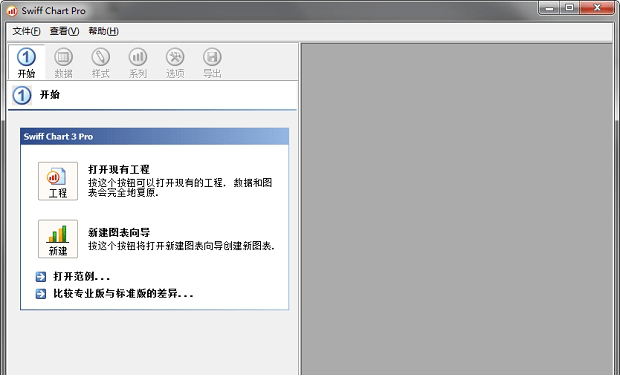
Task: Click the 新建图表向导 heading text
Action: (x=119, y=232)
